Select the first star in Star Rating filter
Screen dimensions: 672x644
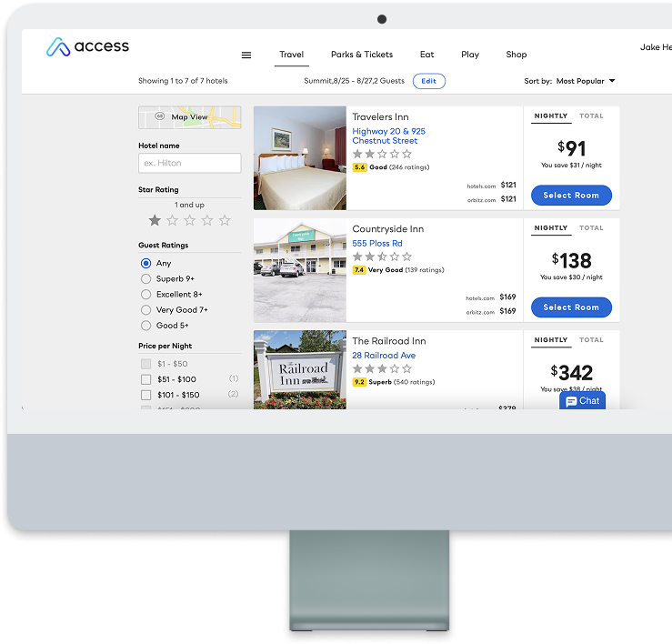click(x=155, y=220)
